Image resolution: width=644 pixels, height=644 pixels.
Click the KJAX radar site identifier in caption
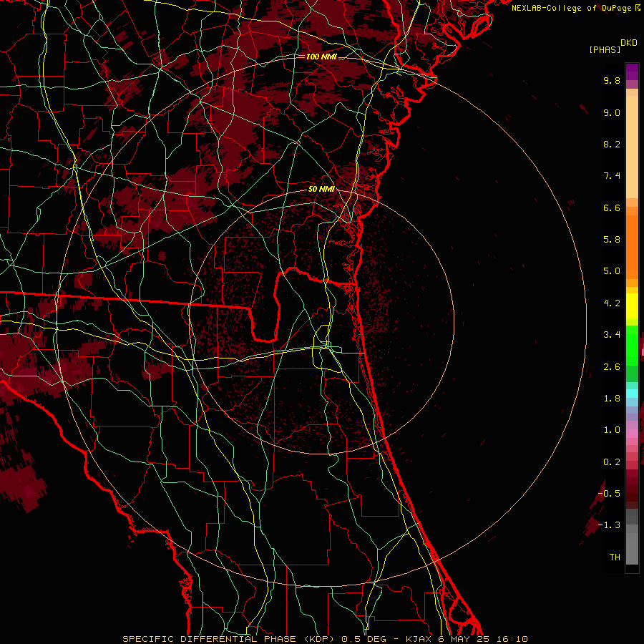coord(418,639)
